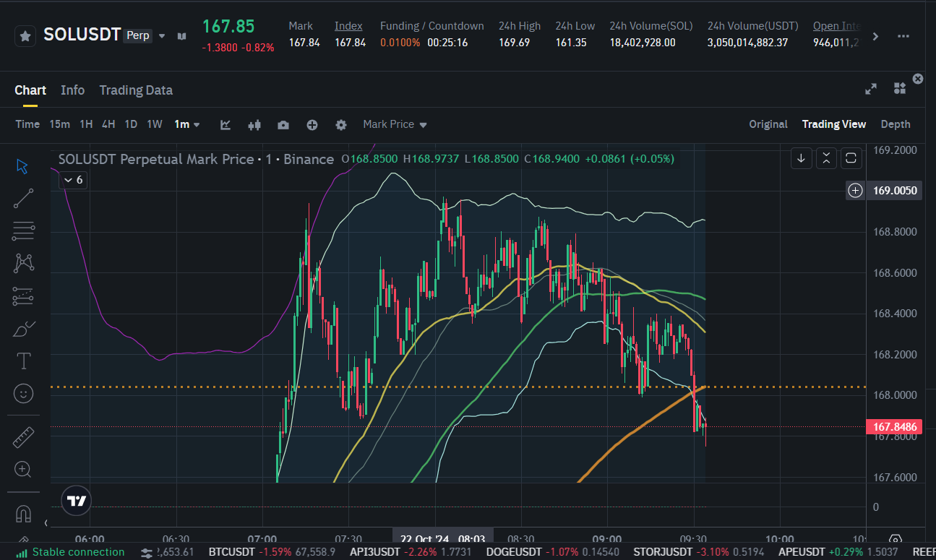Screen dimensions: 936x560
Task: Open chart settings gear icon
Action: [341, 124]
